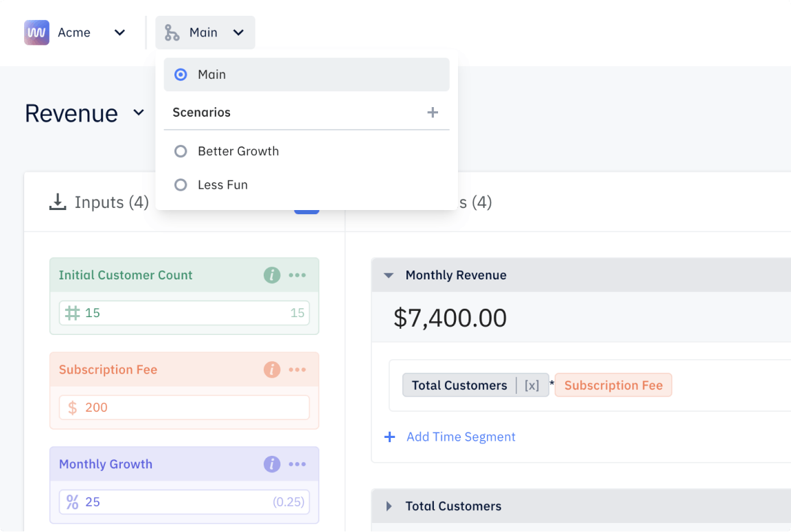Select the Less Fun scenario radio button
The image size is (791, 532).
tap(181, 185)
